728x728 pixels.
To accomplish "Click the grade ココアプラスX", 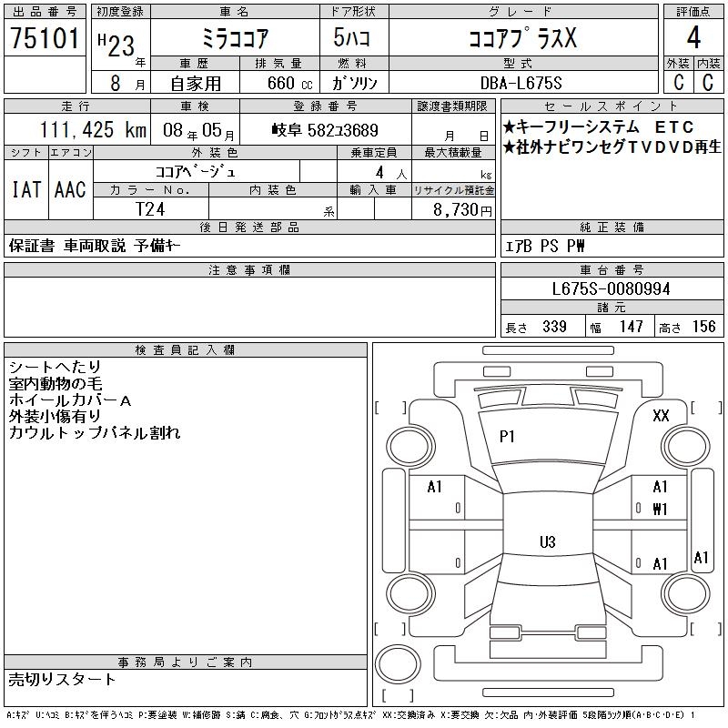I will (522, 37).
